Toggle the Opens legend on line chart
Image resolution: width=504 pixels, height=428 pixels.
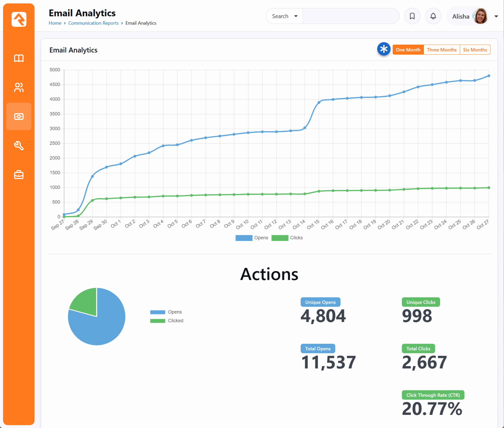pos(252,238)
